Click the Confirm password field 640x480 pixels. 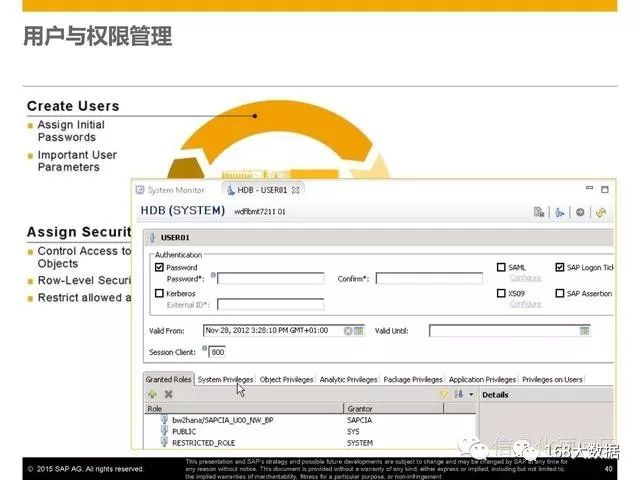point(429,279)
